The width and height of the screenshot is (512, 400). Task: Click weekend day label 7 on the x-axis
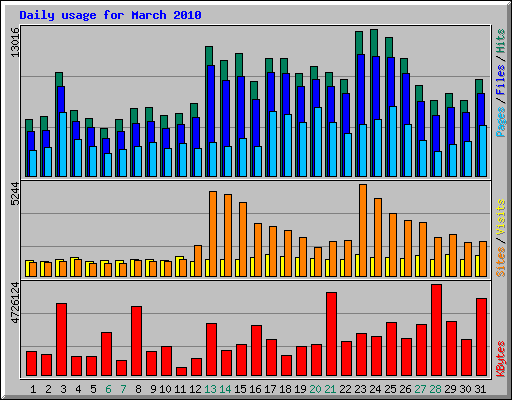coord(123,389)
